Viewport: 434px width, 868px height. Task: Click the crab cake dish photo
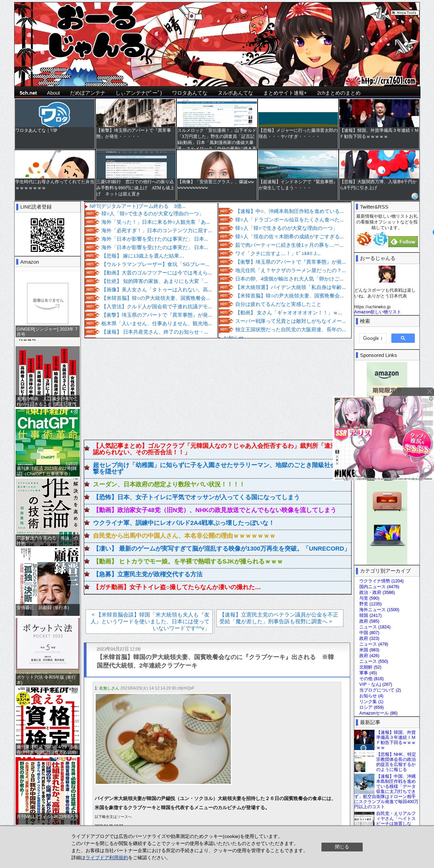[163, 739]
